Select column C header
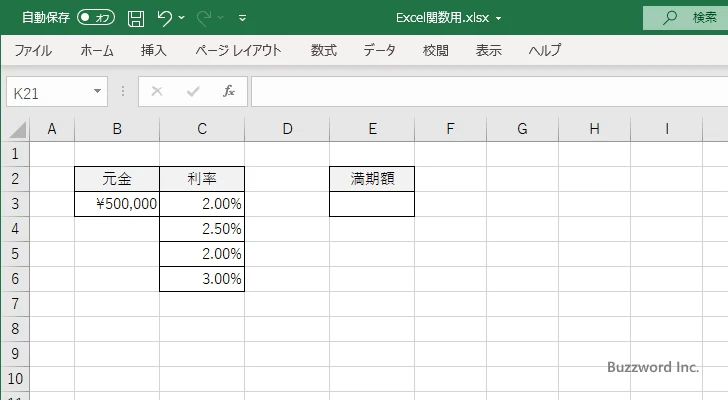 [x=202, y=129]
